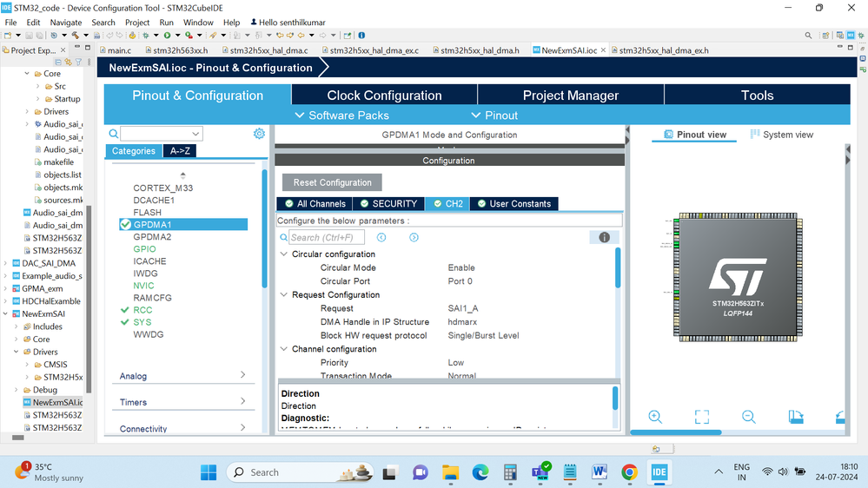Collapse the NewExmSAI project tree

(x=5, y=313)
